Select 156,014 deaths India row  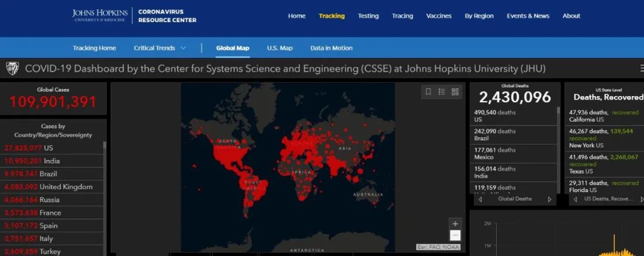pos(513,172)
